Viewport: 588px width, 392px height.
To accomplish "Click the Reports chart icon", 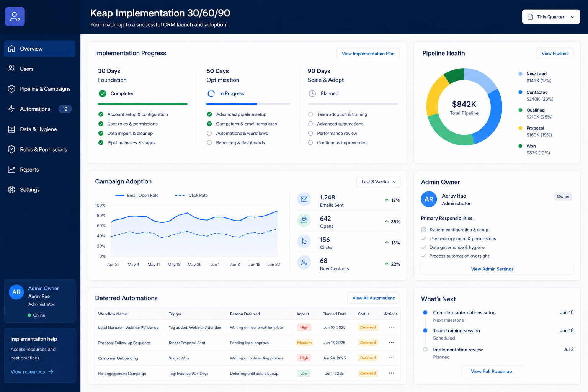I will pos(11,170).
